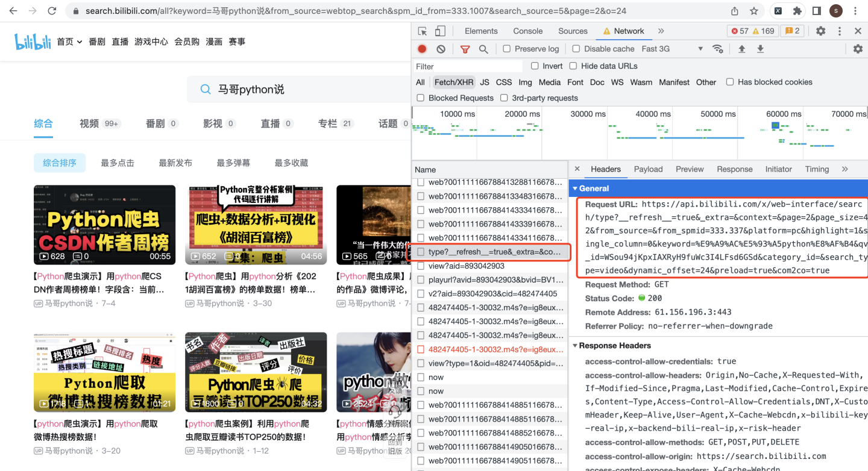
Task: Click the clear network log icon
Action: (441, 49)
